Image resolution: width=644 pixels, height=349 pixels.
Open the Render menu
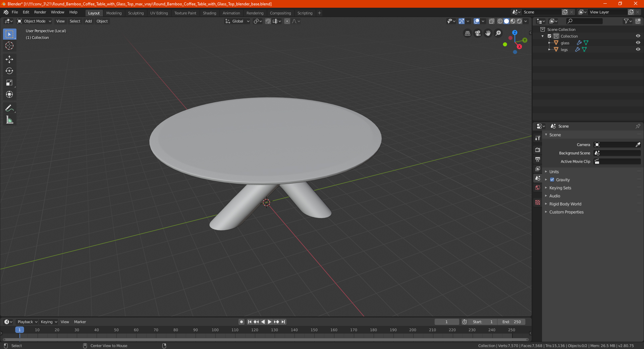(40, 12)
